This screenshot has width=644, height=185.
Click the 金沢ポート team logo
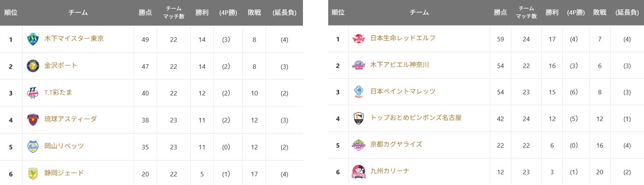33,66
